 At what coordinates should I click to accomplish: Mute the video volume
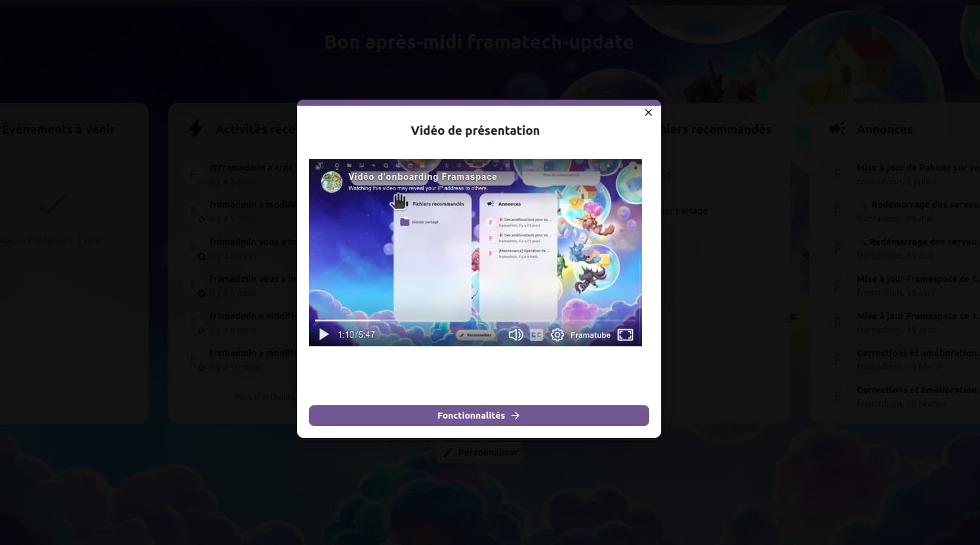[x=516, y=335]
